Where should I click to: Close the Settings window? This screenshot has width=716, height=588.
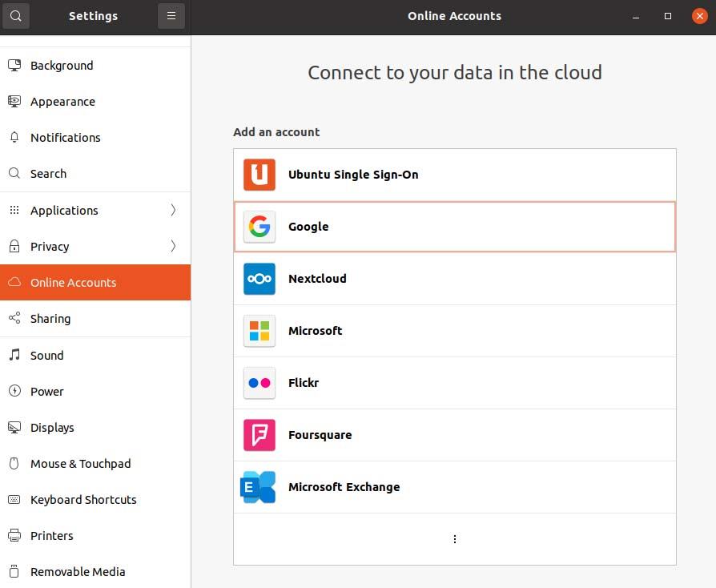coord(699,16)
